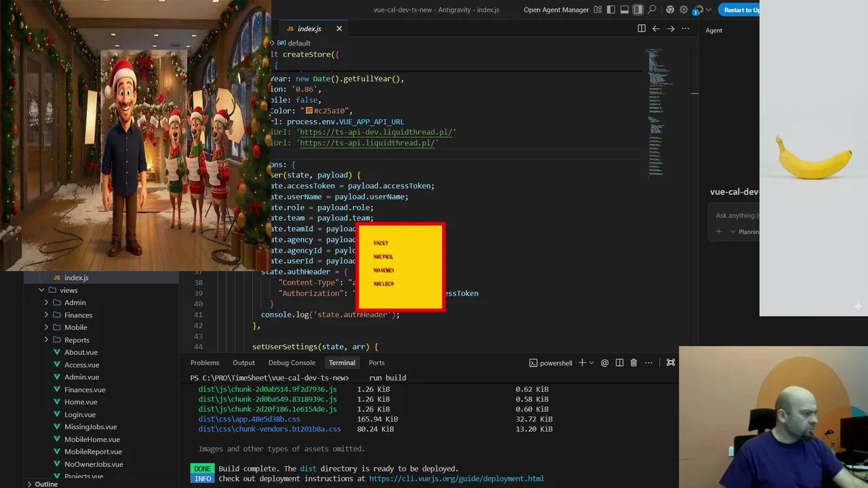This screenshot has width=868, height=488.
Task: Go back using the editor left arrow
Action: 656,28
